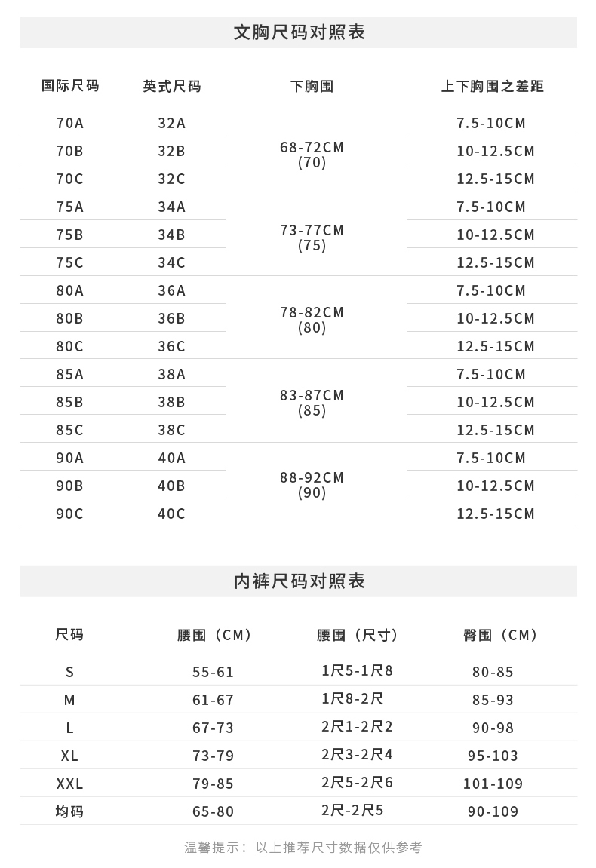Select the 32B UK size cell

click(x=171, y=151)
